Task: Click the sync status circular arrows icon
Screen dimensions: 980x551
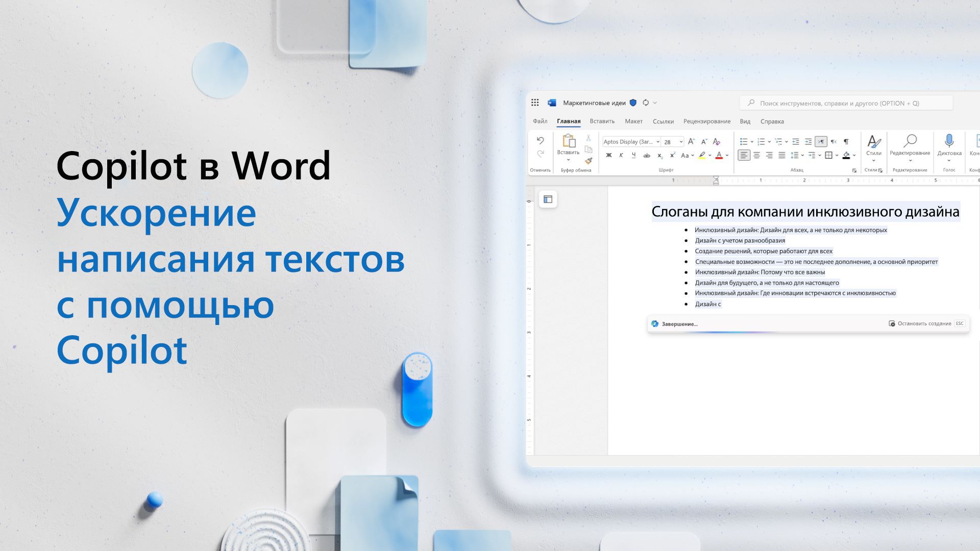Action: [646, 103]
